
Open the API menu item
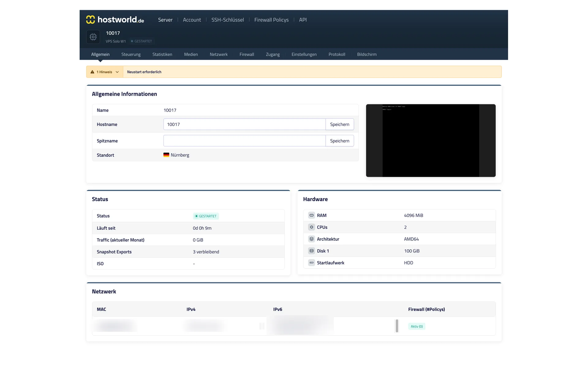[x=303, y=20]
